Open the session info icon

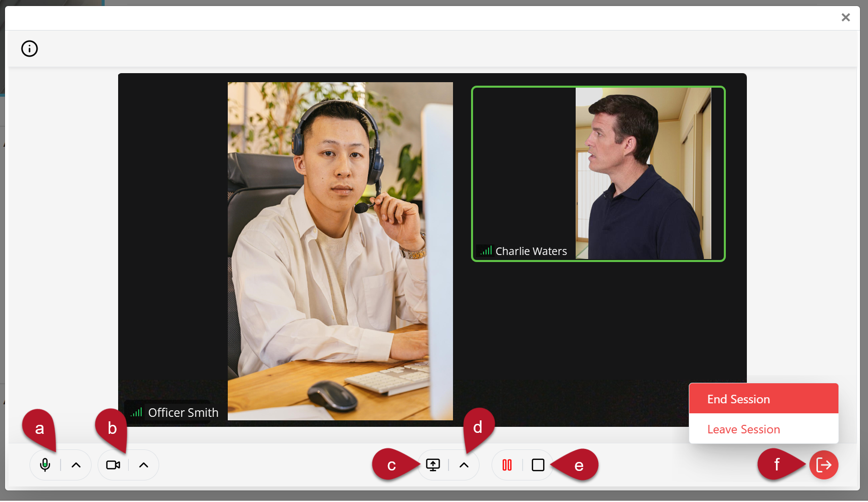pyautogui.click(x=30, y=49)
